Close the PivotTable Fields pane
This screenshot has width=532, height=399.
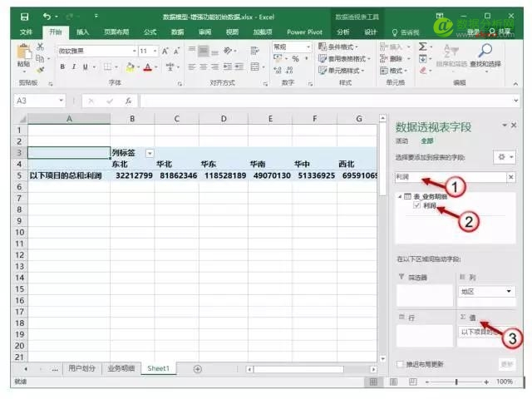514,126
